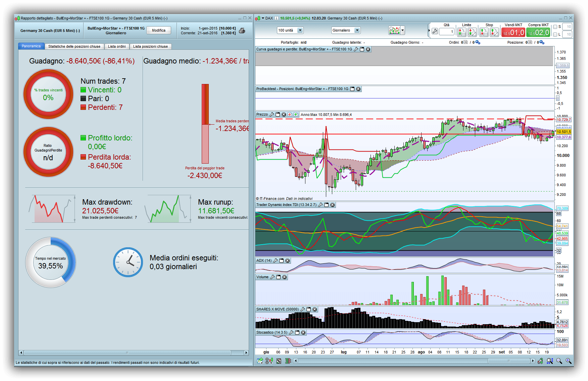Open Lista ordini tab
The height and width of the screenshot is (381, 588).
coord(117,47)
